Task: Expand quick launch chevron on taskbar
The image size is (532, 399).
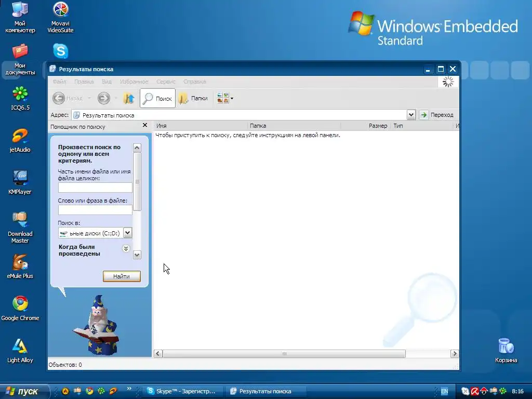Action: point(129,389)
